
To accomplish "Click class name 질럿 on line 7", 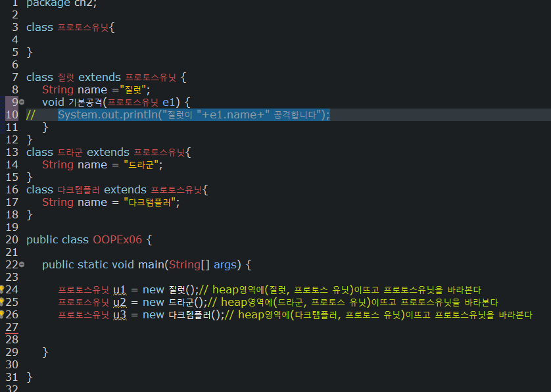I will coord(66,78).
